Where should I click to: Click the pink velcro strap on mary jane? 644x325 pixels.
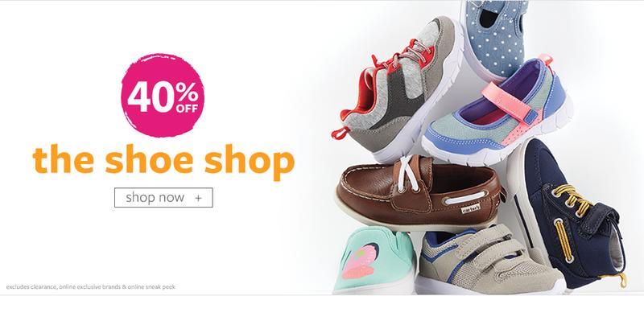510,102
